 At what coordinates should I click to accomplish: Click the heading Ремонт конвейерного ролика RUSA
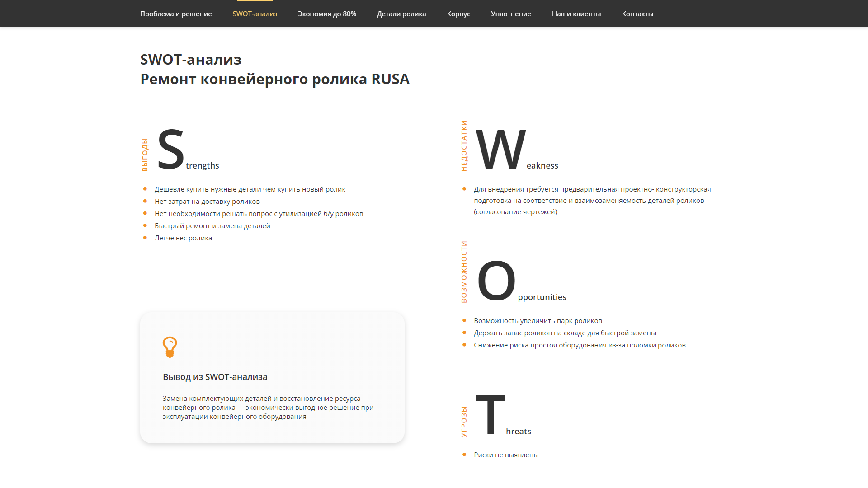click(x=275, y=79)
